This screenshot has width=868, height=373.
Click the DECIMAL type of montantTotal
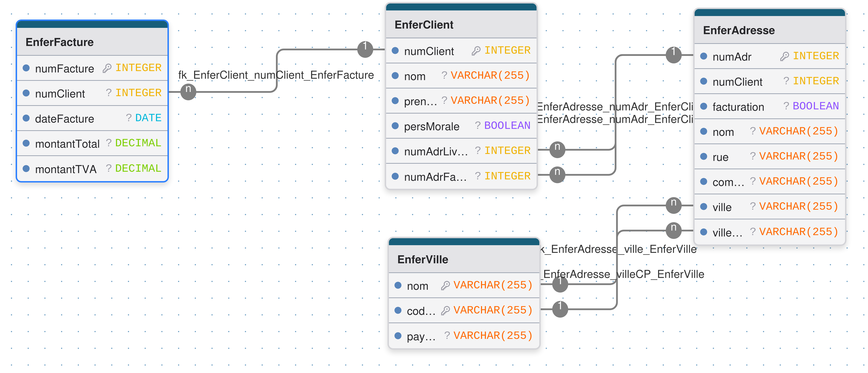(138, 143)
